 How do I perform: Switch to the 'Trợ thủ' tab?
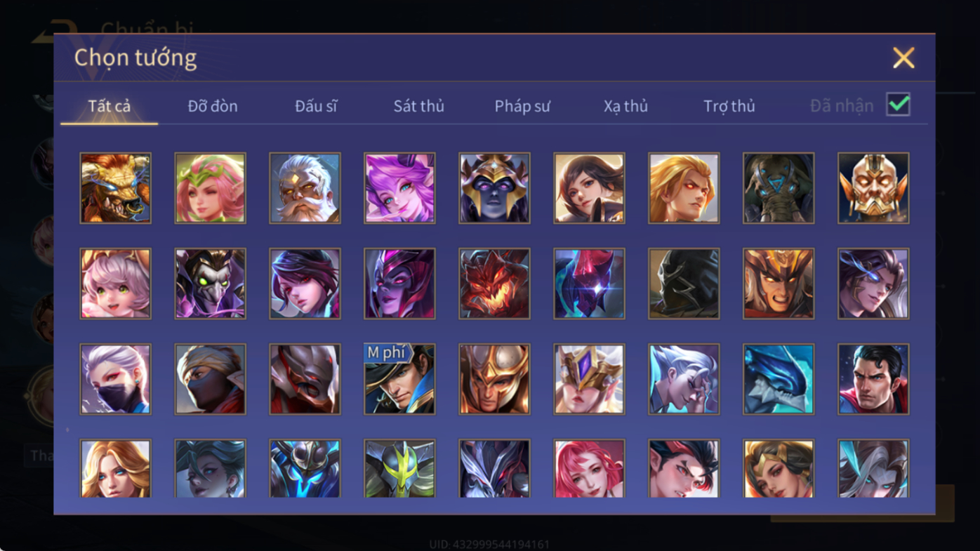729,106
